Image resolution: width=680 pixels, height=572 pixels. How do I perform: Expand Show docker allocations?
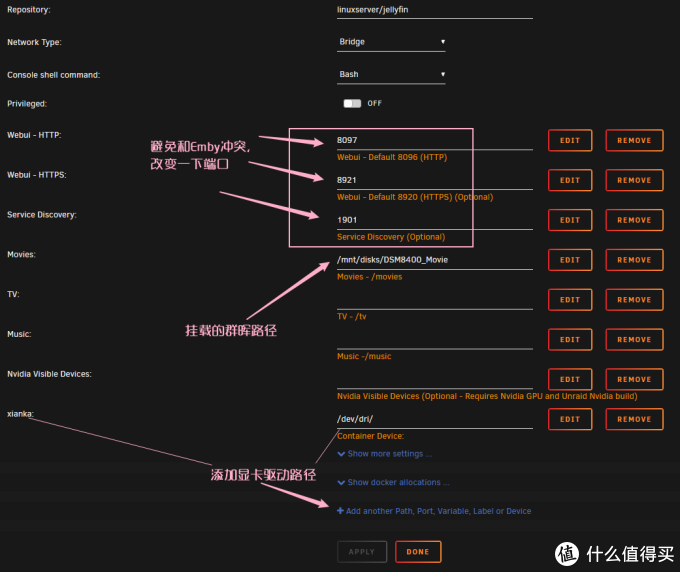click(393, 483)
